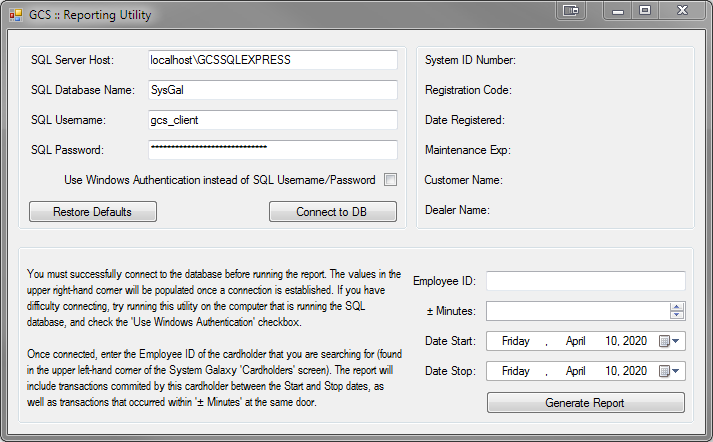Click the extra title bar button beside minimize
This screenshot has height=442, width=713.
(x=571, y=10)
